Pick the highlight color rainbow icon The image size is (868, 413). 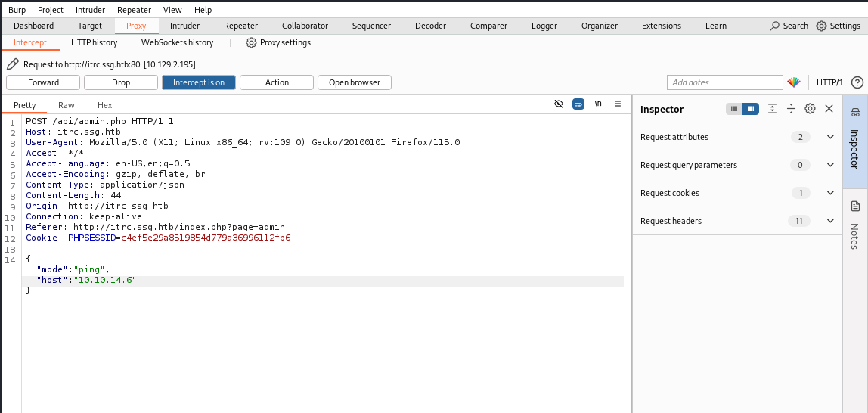794,82
